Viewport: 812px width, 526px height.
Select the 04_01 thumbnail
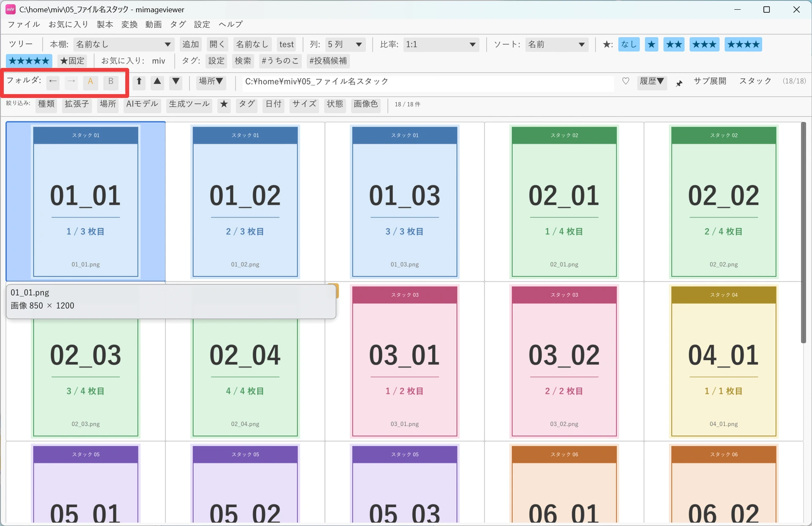(724, 361)
